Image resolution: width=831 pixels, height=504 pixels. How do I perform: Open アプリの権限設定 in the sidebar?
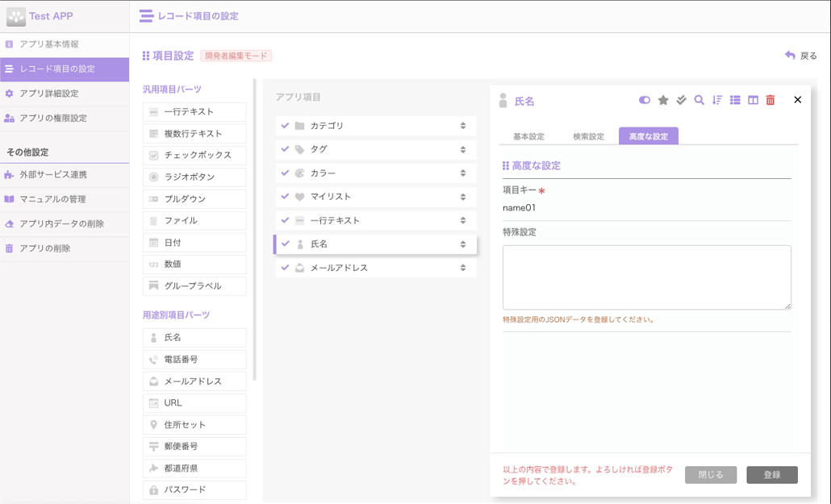(x=65, y=119)
